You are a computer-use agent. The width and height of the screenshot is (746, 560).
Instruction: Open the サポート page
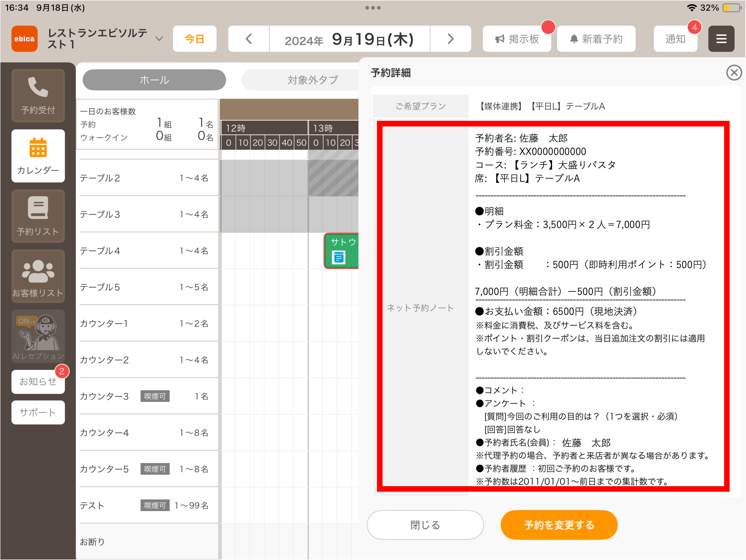pos(38,412)
